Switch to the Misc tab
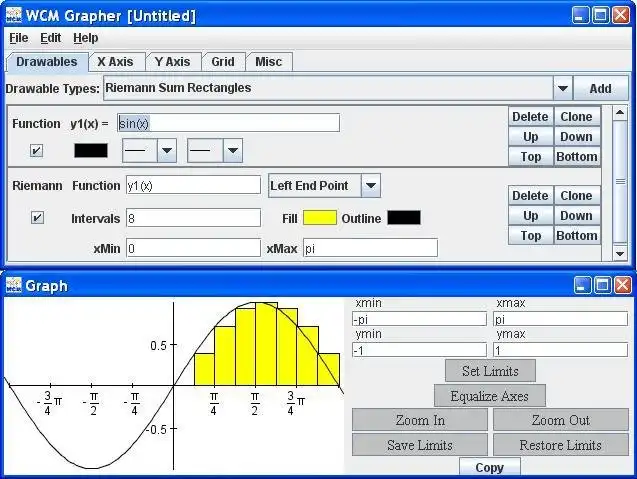The height and width of the screenshot is (479, 637). [269, 62]
